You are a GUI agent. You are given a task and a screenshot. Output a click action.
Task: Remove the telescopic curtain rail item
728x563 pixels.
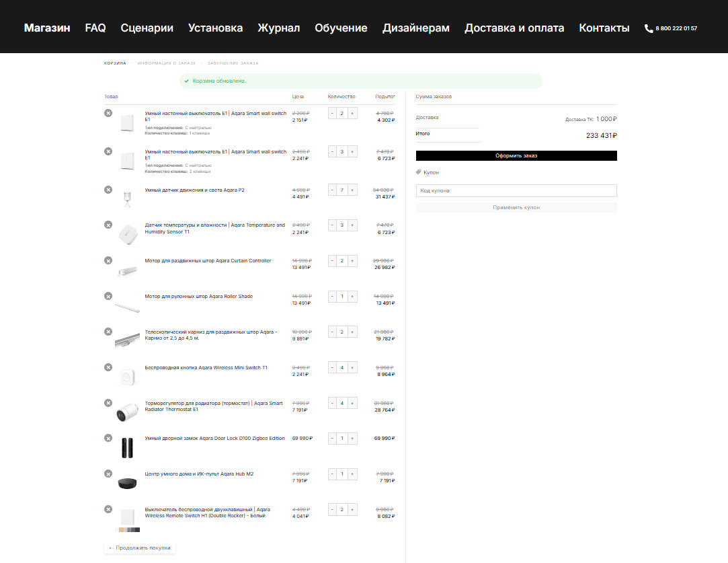click(x=108, y=332)
